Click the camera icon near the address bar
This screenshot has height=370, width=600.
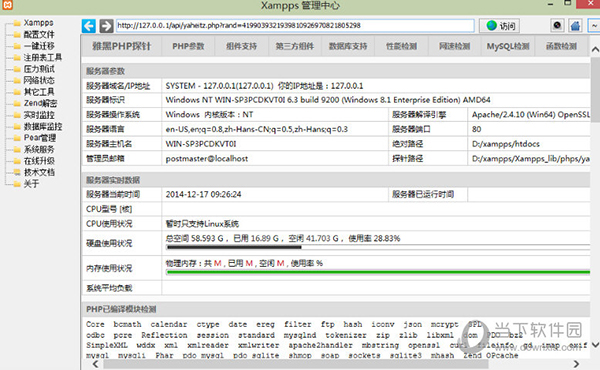coord(557,26)
